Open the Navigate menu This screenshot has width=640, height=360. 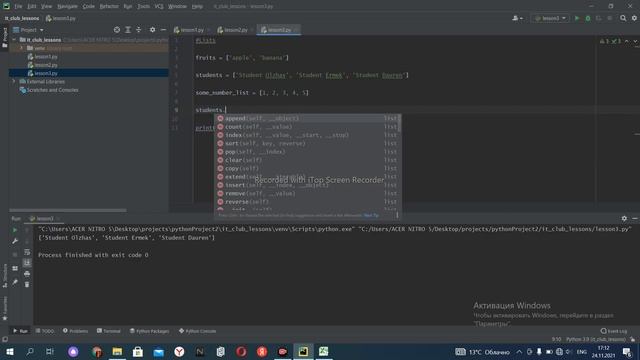[67, 6]
